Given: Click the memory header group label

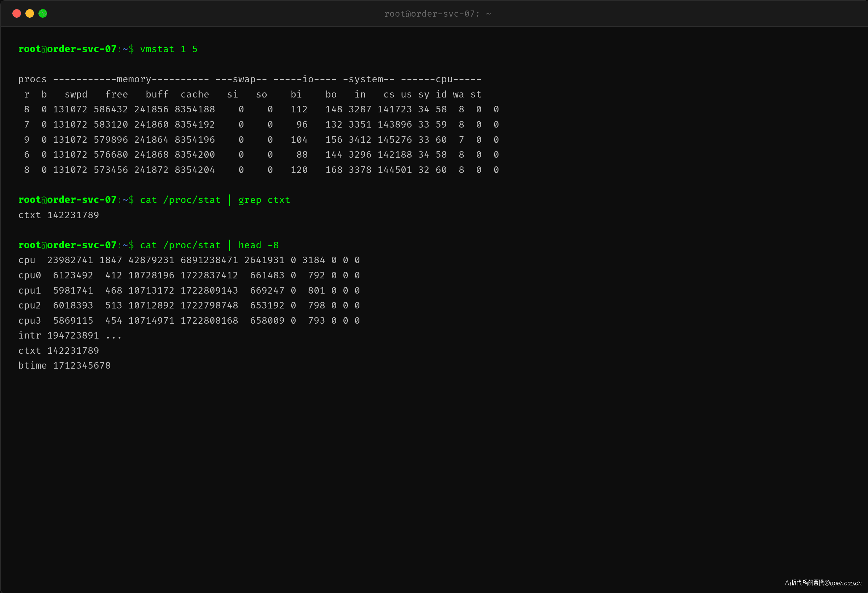Looking at the screenshot, I should coord(131,79).
